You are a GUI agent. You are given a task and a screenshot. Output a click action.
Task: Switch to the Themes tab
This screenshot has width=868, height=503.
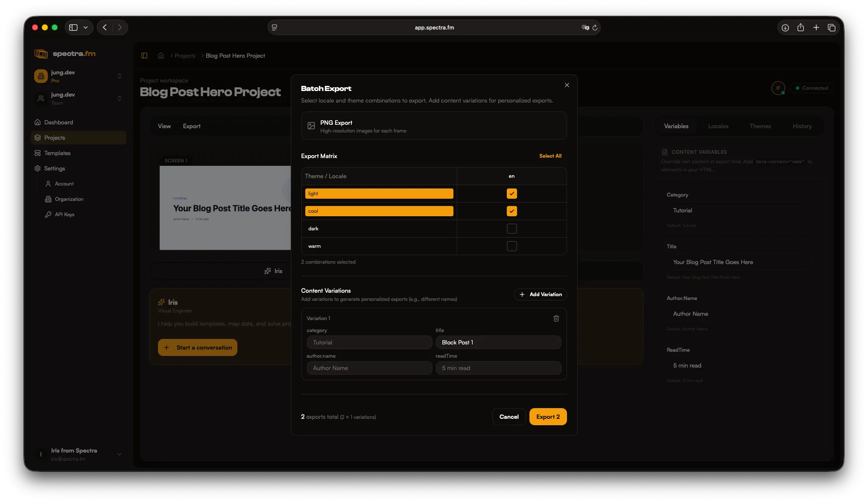point(760,126)
